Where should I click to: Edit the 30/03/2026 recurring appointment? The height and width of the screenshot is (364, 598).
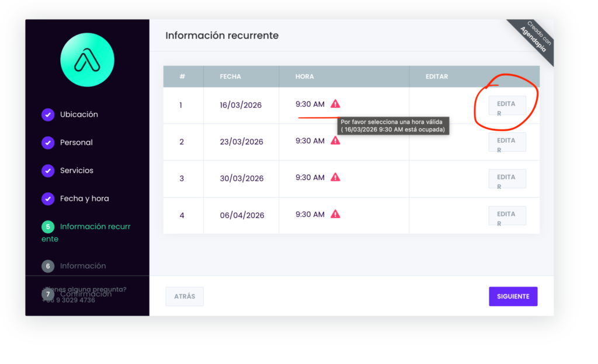507,179
